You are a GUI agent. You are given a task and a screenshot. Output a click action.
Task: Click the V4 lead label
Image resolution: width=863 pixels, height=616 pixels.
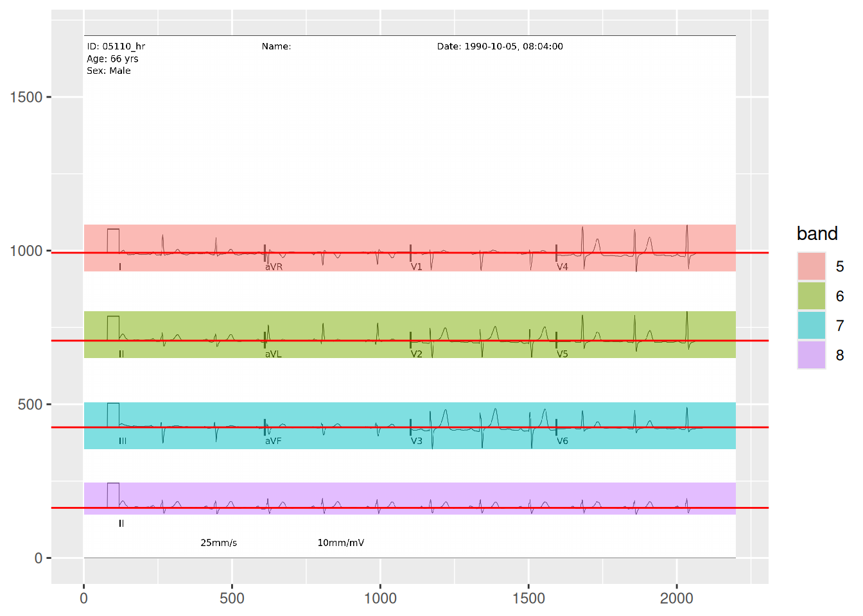(x=562, y=267)
